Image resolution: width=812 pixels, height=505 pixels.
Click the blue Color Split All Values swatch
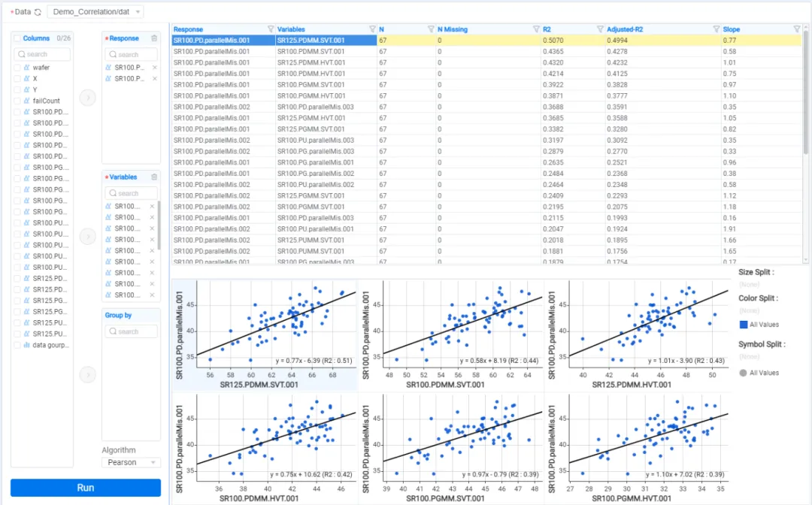point(744,325)
